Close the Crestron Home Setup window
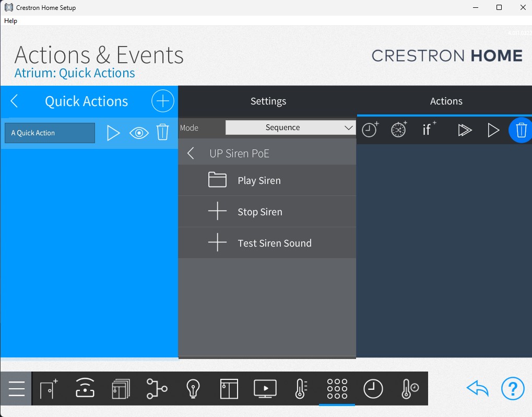Screen dimensions: 532x417 [x=523, y=7]
